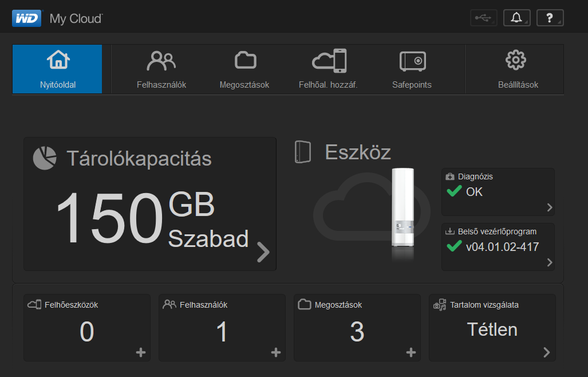Viewport: 588px width, 377px height.
Task: Expand the Belső vezérlőprogram arrow
Action: tap(550, 262)
